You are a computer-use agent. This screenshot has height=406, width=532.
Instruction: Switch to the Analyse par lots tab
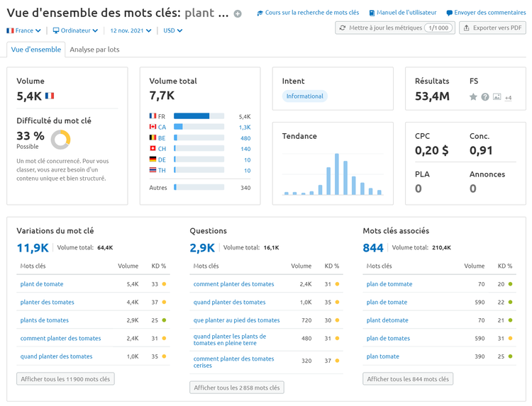click(x=94, y=50)
